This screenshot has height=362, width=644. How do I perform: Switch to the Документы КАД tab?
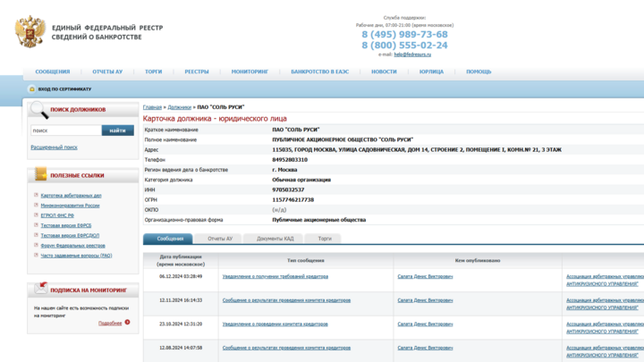pos(273,239)
